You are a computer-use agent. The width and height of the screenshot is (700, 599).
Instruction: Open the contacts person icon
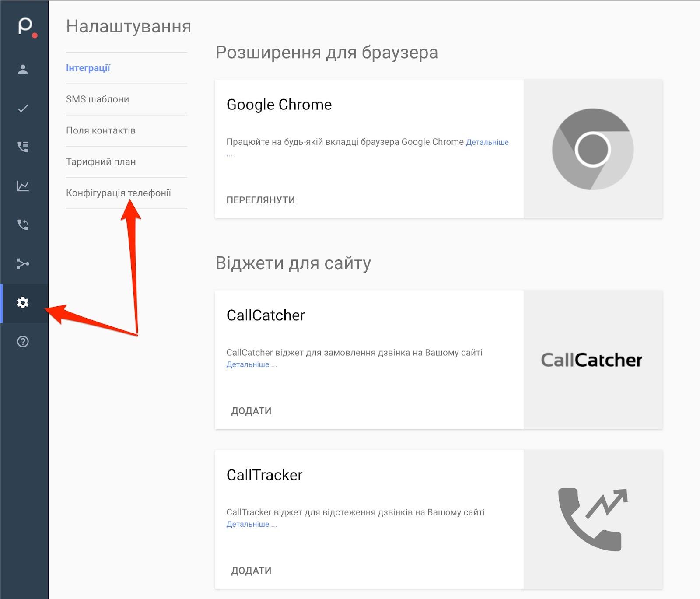point(23,69)
